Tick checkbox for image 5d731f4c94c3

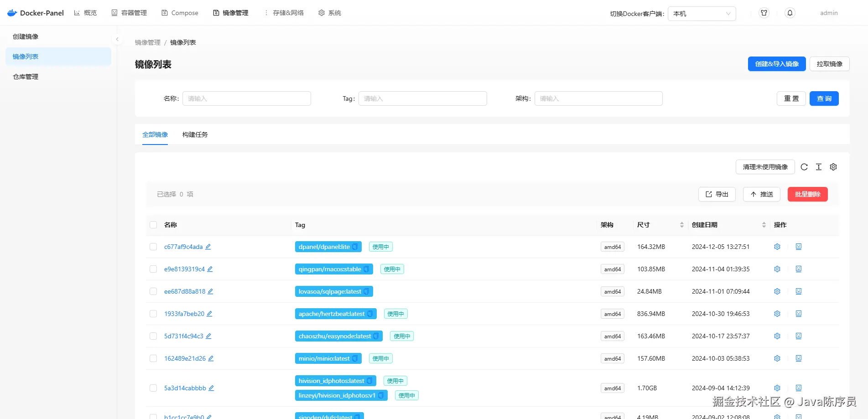click(153, 336)
